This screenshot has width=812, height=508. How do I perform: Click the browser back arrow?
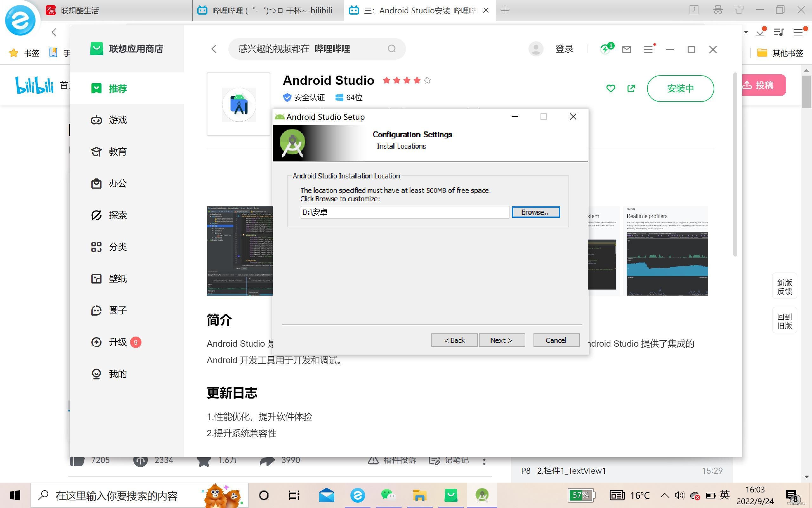(x=54, y=32)
